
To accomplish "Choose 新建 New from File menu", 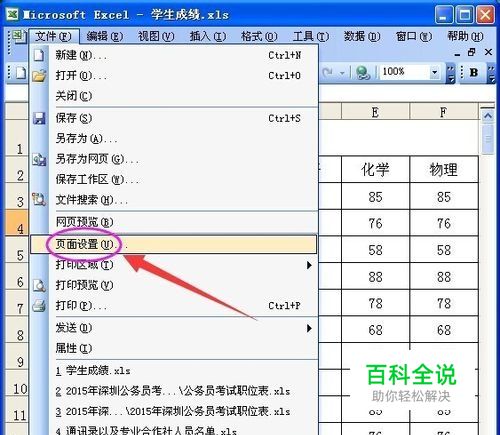I will (173, 55).
